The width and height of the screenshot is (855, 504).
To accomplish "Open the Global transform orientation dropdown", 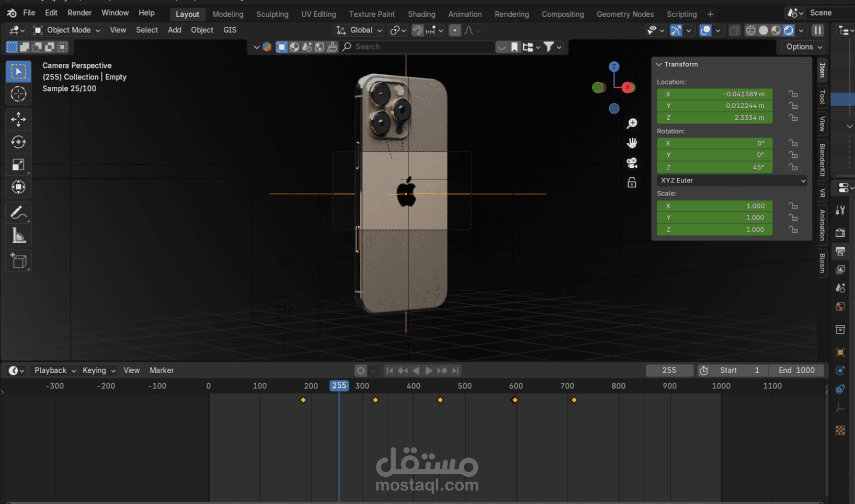I will 359,30.
